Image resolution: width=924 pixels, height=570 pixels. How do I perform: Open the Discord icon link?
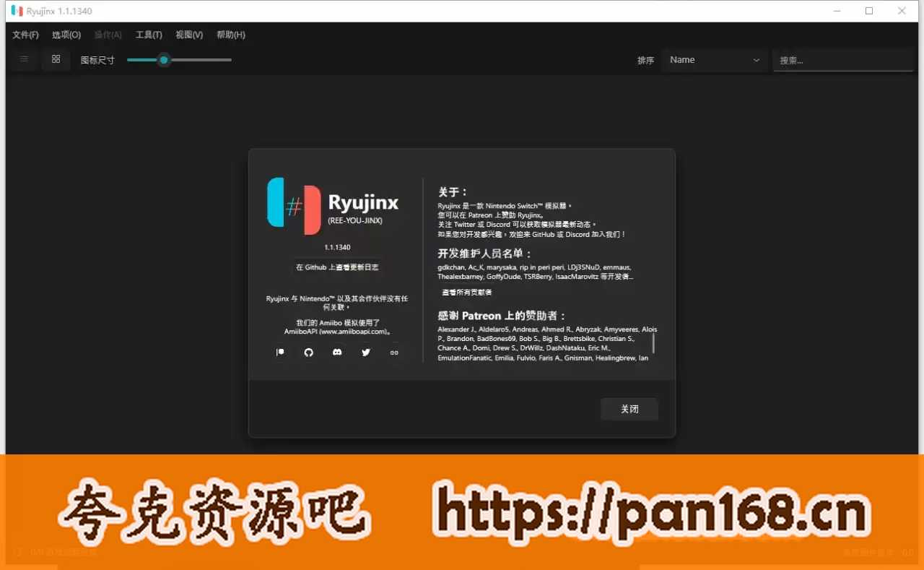[x=337, y=352]
